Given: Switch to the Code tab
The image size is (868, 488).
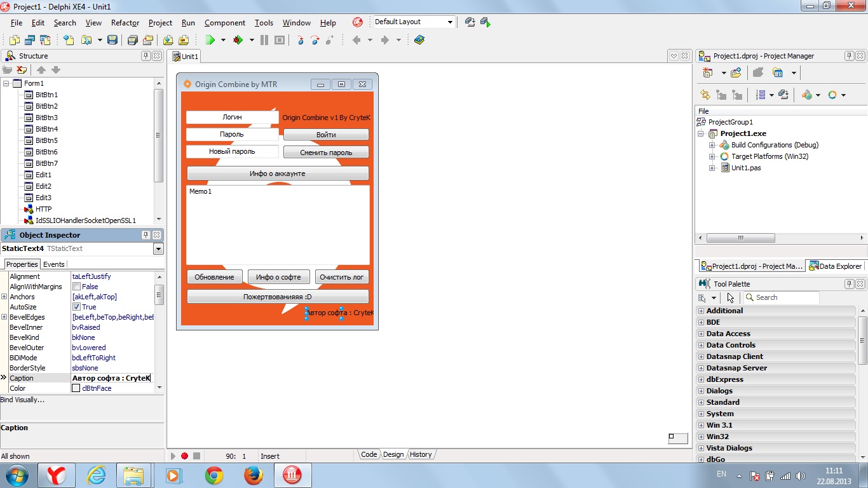Looking at the screenshot, I should (369, 454).
